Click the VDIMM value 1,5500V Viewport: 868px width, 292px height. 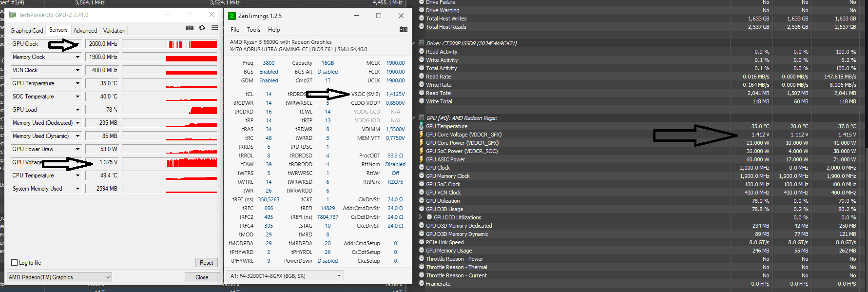coord(395,129)
